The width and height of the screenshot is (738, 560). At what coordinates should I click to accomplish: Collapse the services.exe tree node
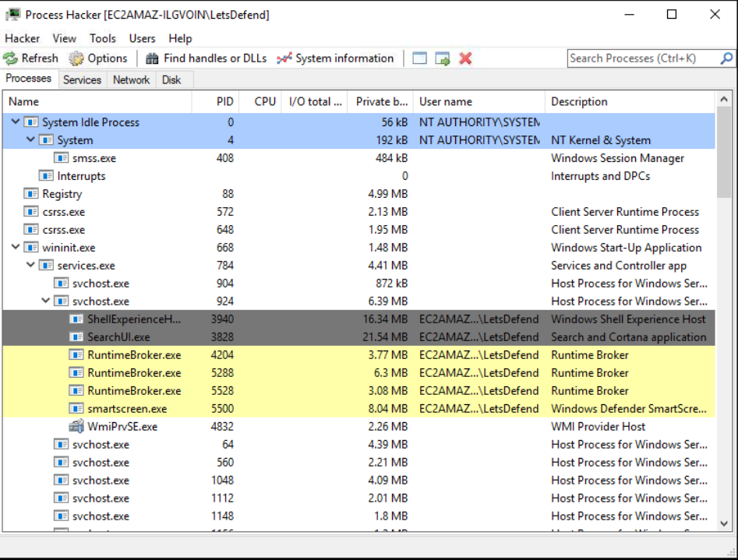[30, 265]
